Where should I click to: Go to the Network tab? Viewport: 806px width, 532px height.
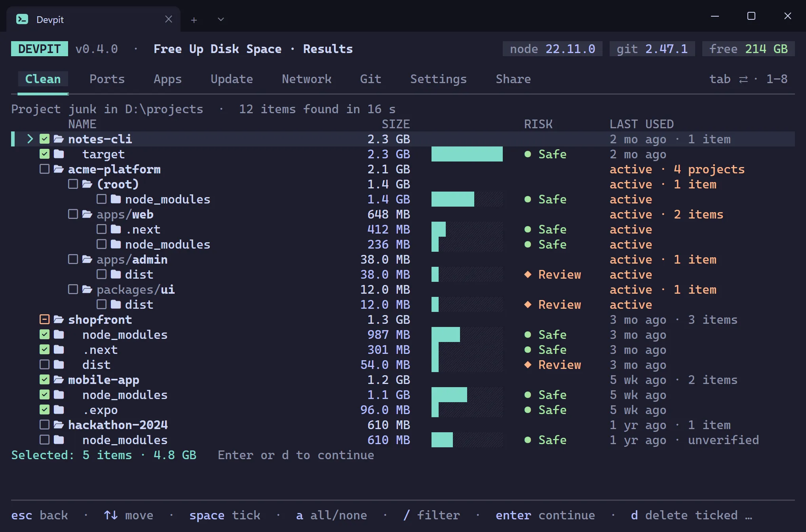(x=306, y=79)
